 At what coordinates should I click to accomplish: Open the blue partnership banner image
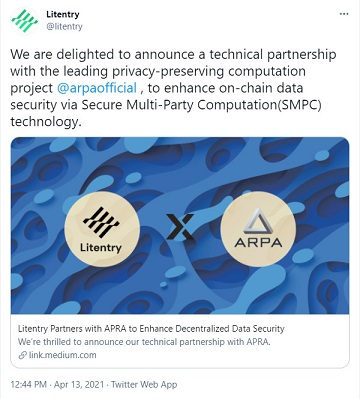tap(180, 226)
